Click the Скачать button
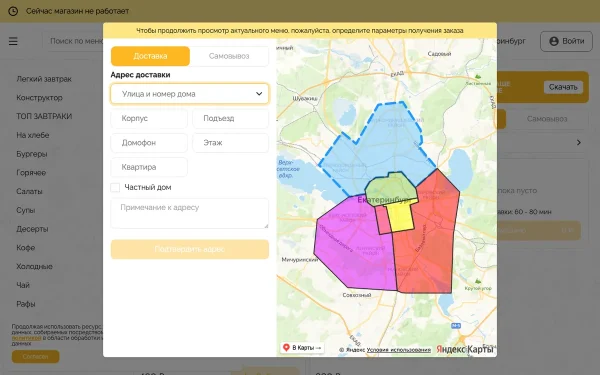This screenshot has height=375, width=600. (x=563, y=87)
